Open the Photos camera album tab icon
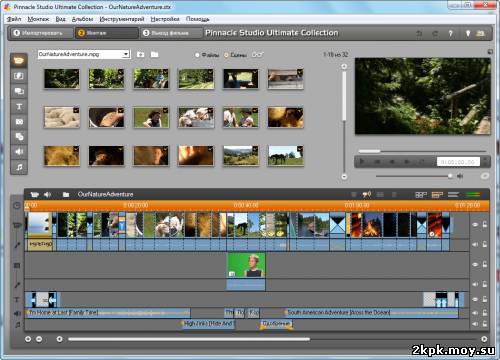 19,122
